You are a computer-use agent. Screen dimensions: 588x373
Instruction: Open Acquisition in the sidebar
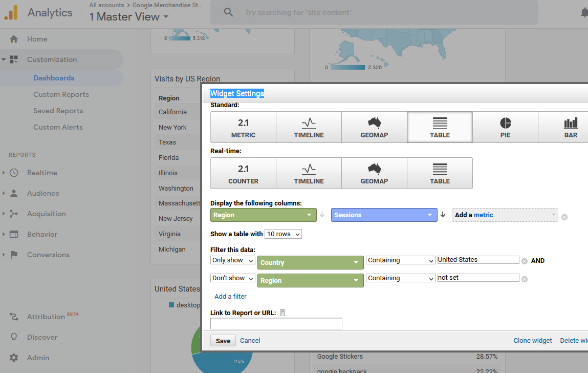point(47,214)
